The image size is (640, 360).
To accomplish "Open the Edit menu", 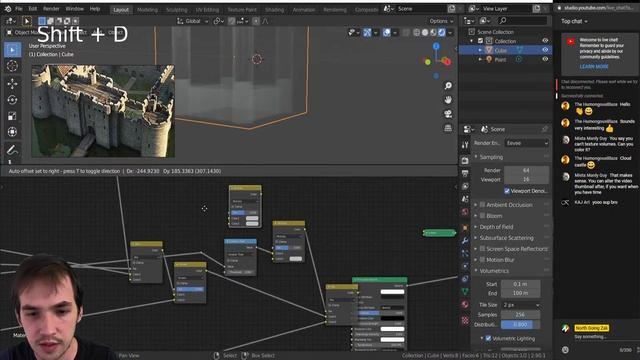I will (x=33, y=9).
